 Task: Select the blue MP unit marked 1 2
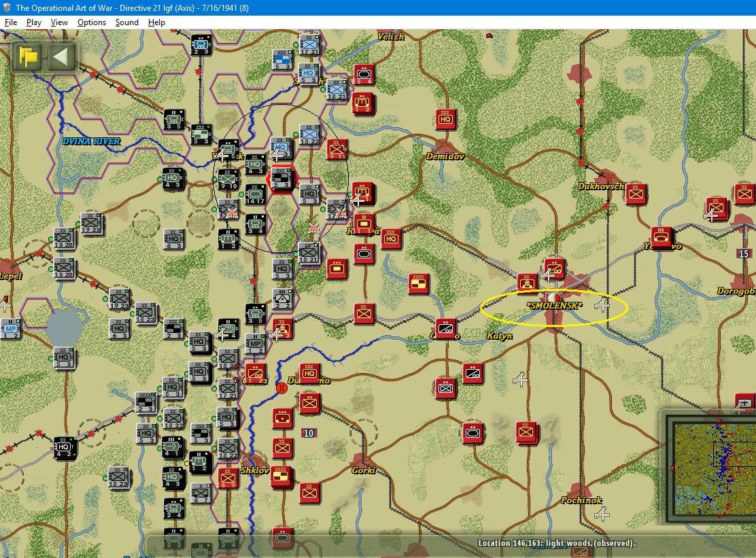coord(10,329)
